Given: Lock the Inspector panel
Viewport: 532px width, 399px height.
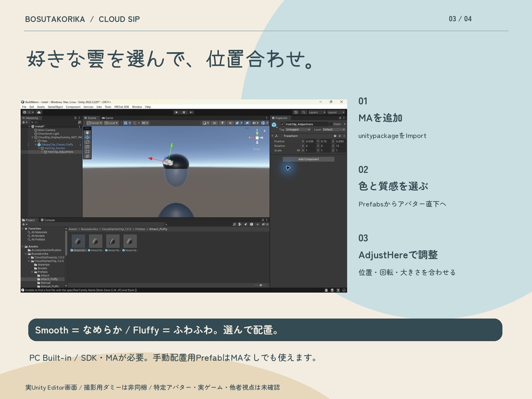Looking at the screenshot, I should coord(340,118).
